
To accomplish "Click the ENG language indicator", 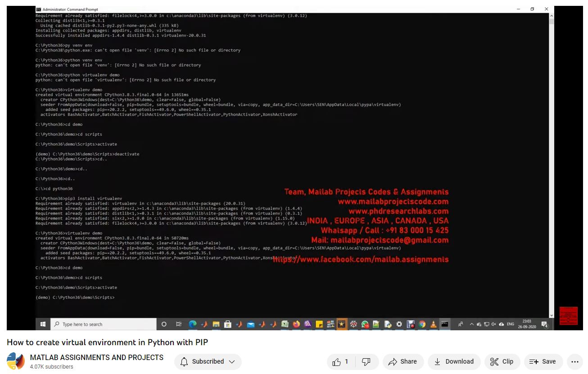I will pyautogui.click(x=511, y=324).
